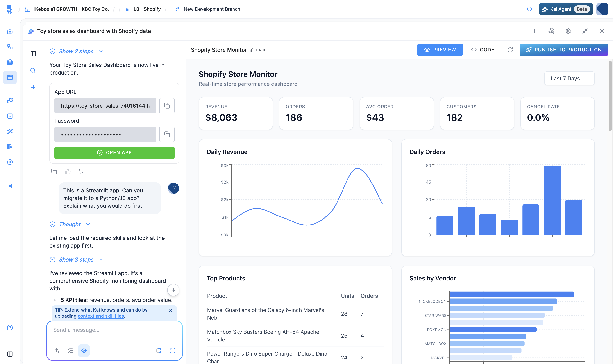Open the Home dashboard sidebar icon

(x=10, y=31)
